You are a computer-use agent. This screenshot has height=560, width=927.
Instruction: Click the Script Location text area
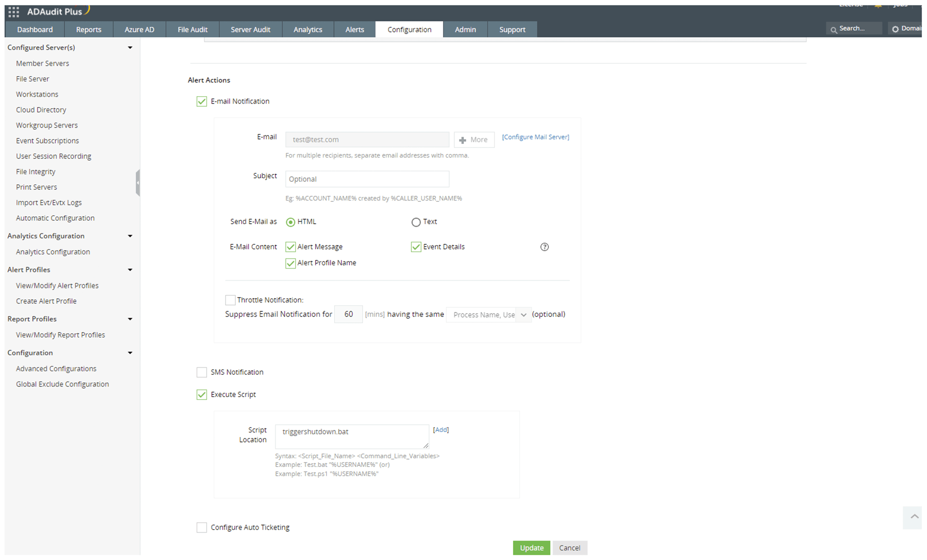(352, 436)
